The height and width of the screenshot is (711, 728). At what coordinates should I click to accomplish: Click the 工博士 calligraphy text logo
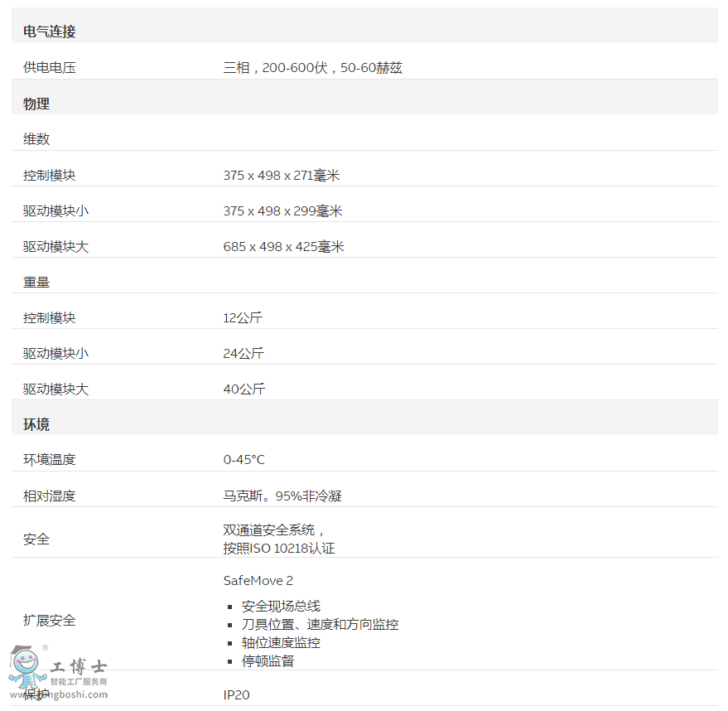[77, 667]
